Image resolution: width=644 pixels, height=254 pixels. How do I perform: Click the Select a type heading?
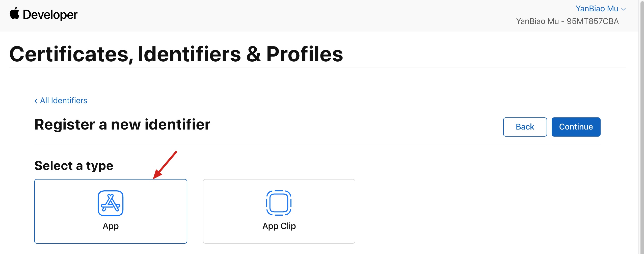click(74, 166)
